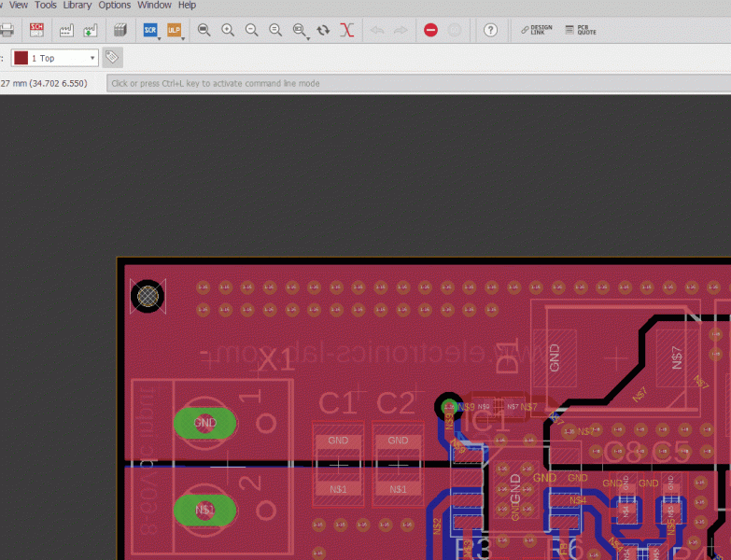Screen dimensions: 731x560
Task: Click the redo arrow icon
Action: [x=401, y=30]
